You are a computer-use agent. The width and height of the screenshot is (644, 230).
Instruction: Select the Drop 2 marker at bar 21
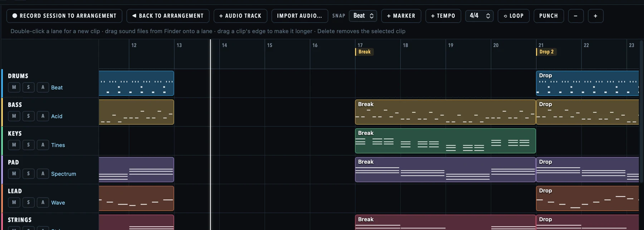(x=546, y=52)
